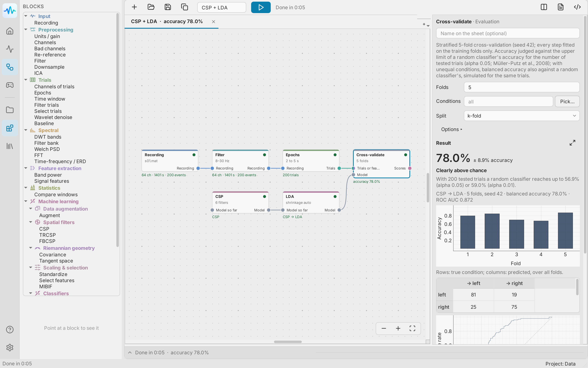Screen dimensions: 588x368
Task: Expand the bottom status log chevron
Action: click(130, 352)
